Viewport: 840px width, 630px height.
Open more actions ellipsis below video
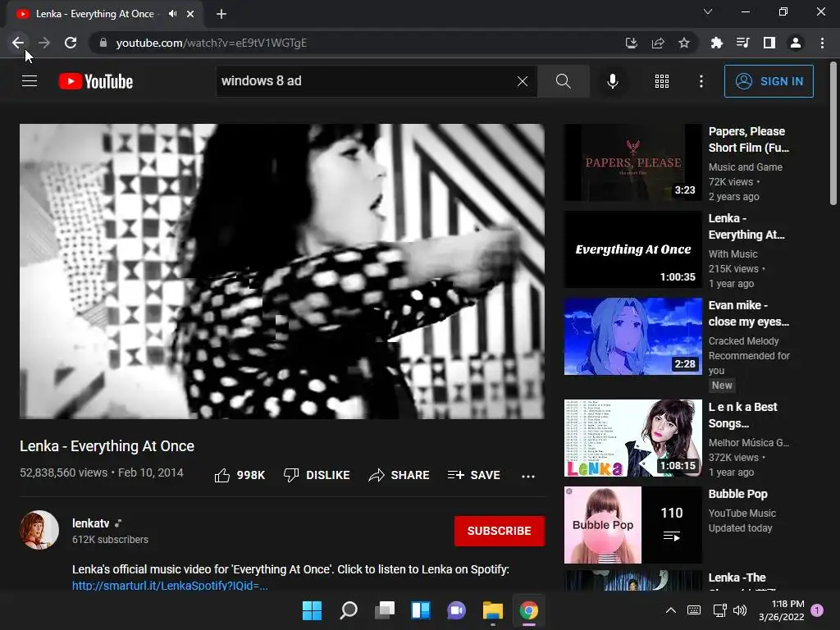(x=528, y=477)
